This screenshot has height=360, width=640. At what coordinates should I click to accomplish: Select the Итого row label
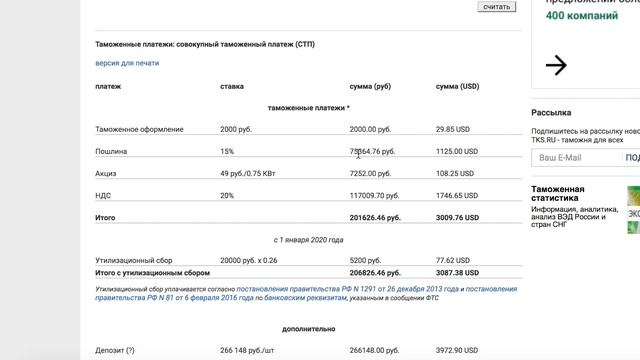pos(105,218)
